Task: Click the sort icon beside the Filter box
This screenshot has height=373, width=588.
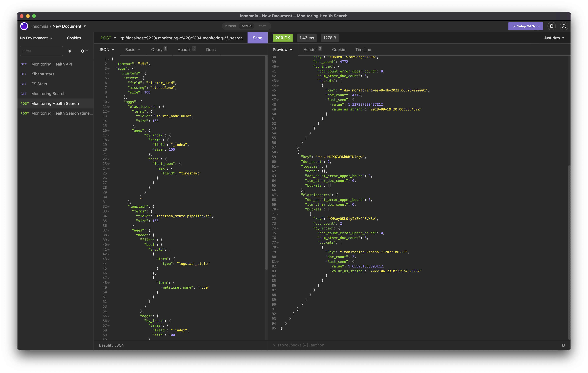Action: (x=70, y=51)
